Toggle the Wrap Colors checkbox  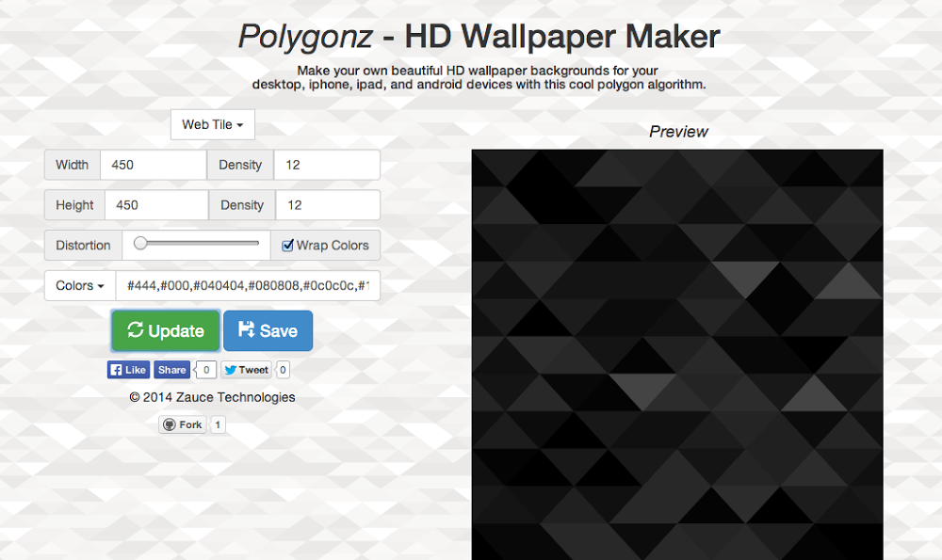287,245
